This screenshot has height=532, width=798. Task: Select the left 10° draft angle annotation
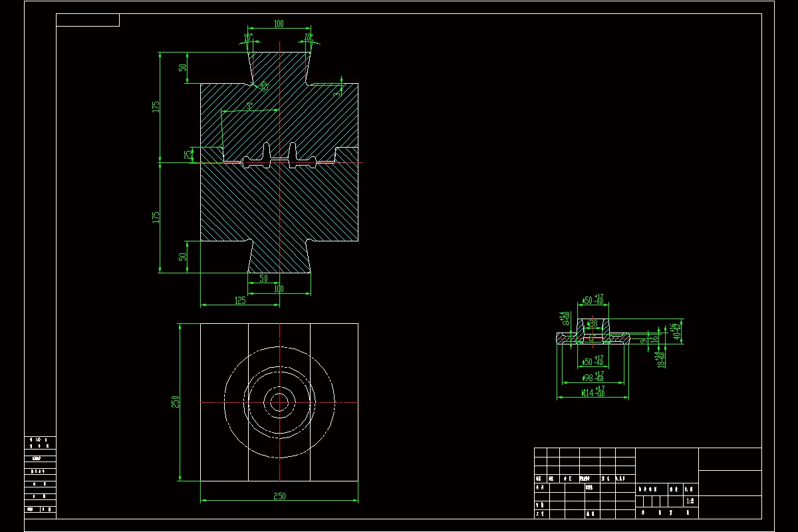pyautogui.click(x=248, y=37)
